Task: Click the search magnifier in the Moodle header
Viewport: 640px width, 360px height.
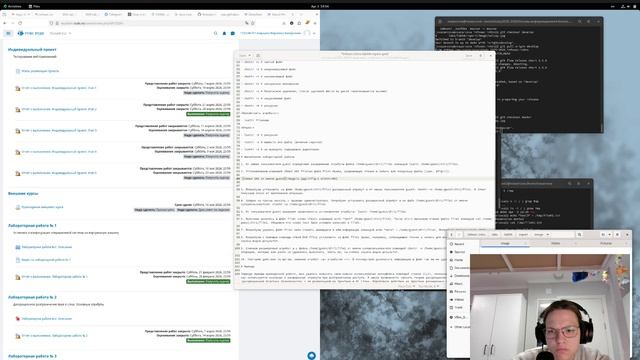Action: 216,33
